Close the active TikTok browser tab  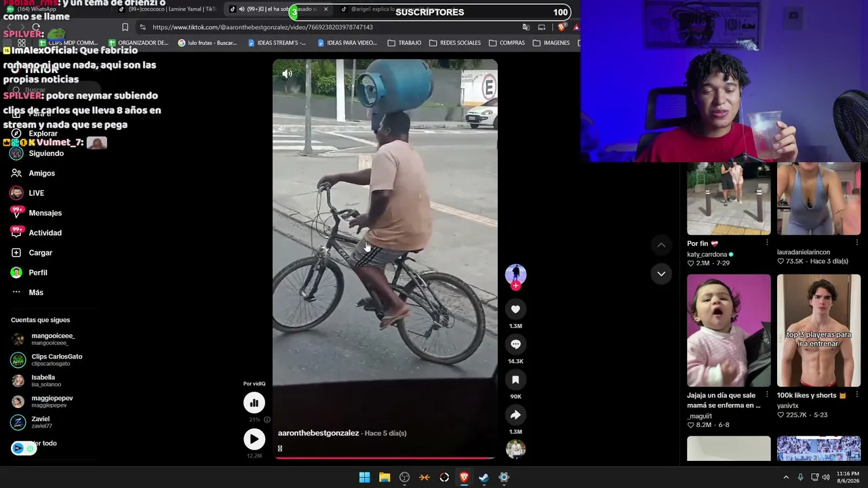point(325,9)
